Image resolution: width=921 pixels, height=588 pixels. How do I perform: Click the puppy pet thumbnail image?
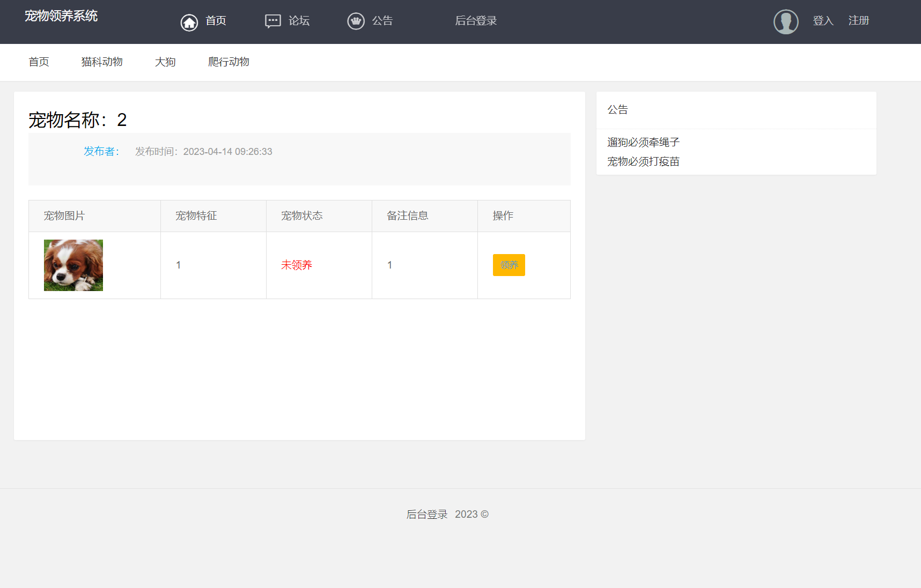pos(73,265)
